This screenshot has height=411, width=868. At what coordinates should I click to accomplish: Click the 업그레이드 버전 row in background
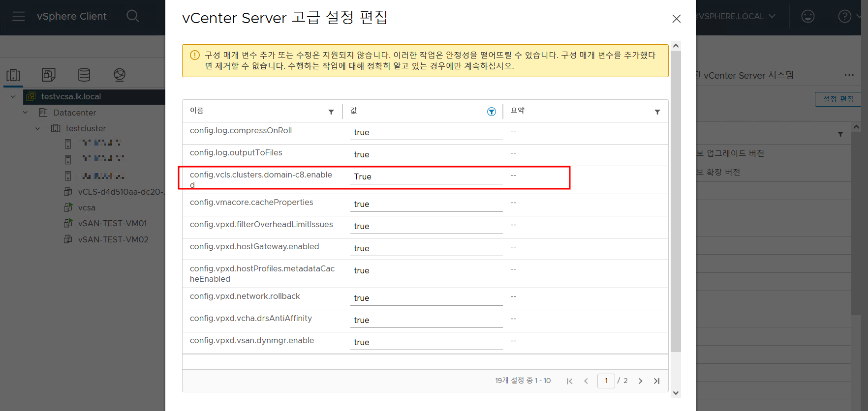(730, 153)
